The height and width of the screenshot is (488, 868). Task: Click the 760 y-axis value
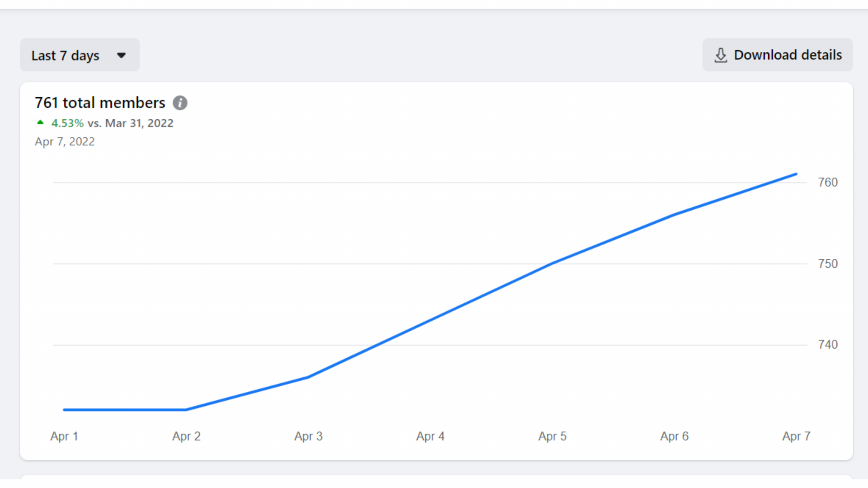[x=828, y=183]
